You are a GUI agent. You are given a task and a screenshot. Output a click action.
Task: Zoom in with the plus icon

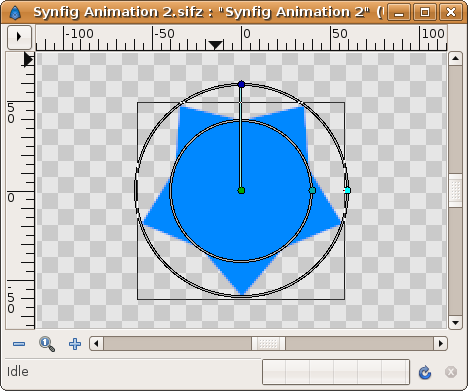pyautogui.click(x=75, y=344)
